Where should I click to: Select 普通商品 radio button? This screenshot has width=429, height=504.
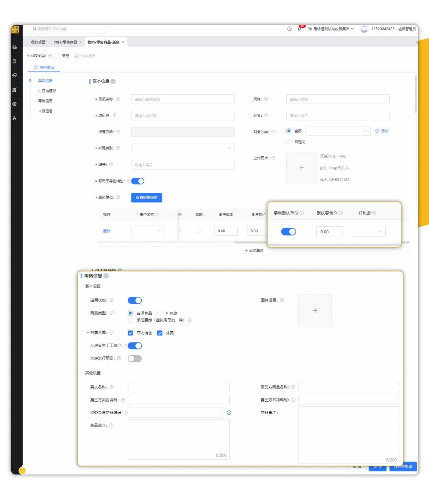click(130, 313)
